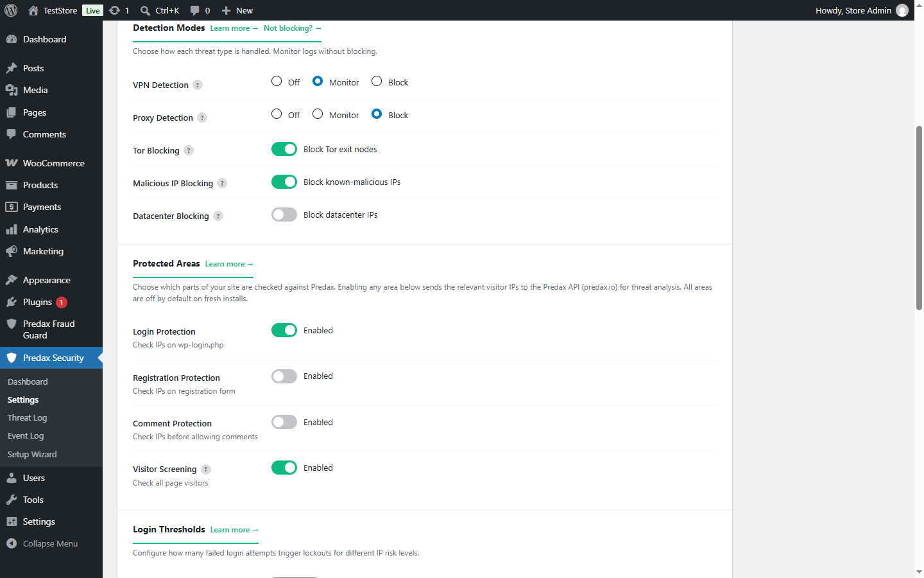Enable Comment Protection switch
The height and width of the screenshot is (578, 924).
(x=284, y=422)
